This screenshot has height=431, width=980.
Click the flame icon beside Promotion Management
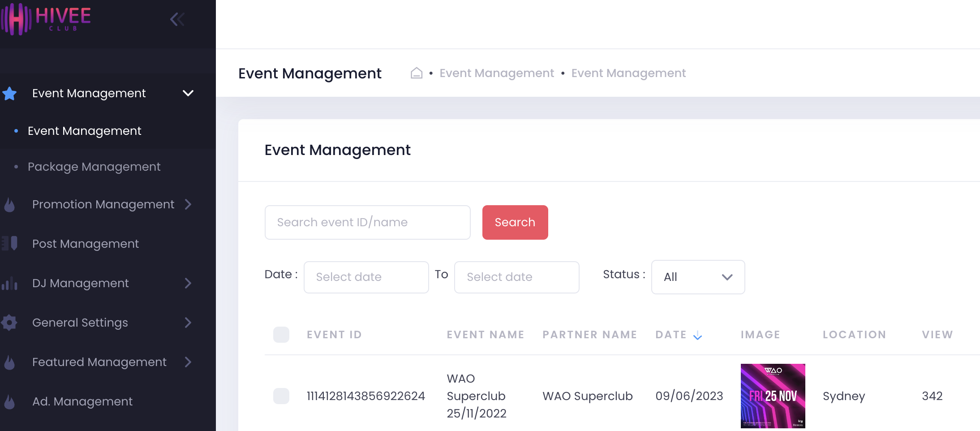pos(9,205)
